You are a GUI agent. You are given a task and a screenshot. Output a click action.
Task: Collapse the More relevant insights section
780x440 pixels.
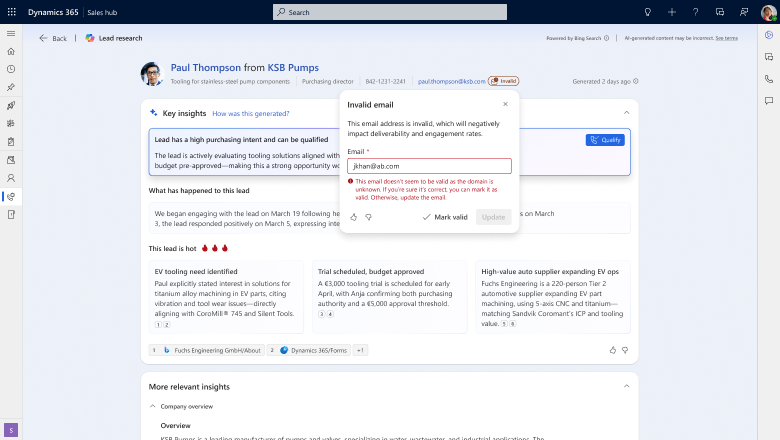[626, 386]
